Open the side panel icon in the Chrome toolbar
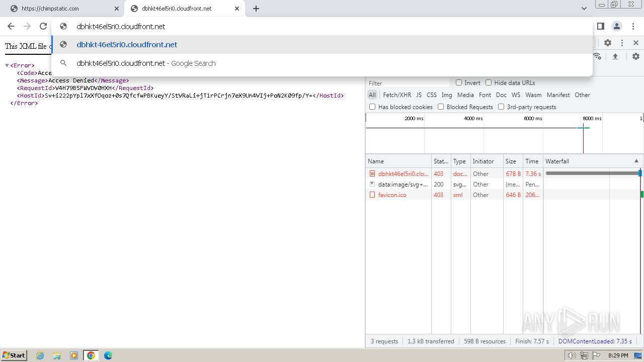 [x=601, y=26]
